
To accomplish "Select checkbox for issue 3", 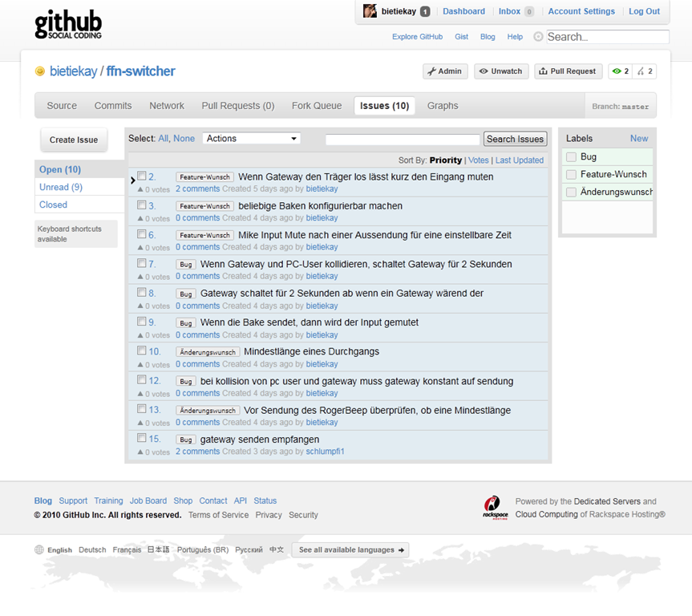I will (x=142, y=205).
